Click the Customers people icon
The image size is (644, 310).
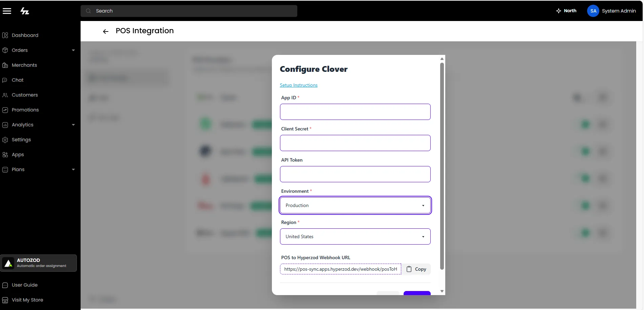tap(5, 95)
